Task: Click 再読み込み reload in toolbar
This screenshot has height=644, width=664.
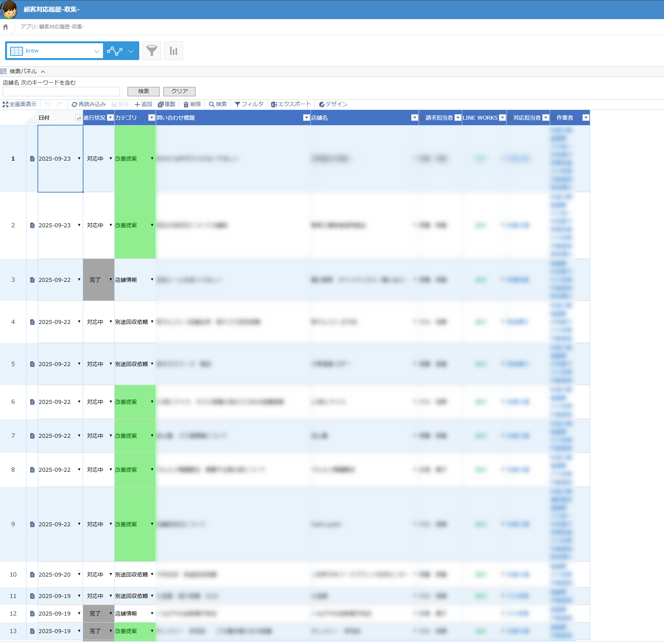Action: point(89,104)
